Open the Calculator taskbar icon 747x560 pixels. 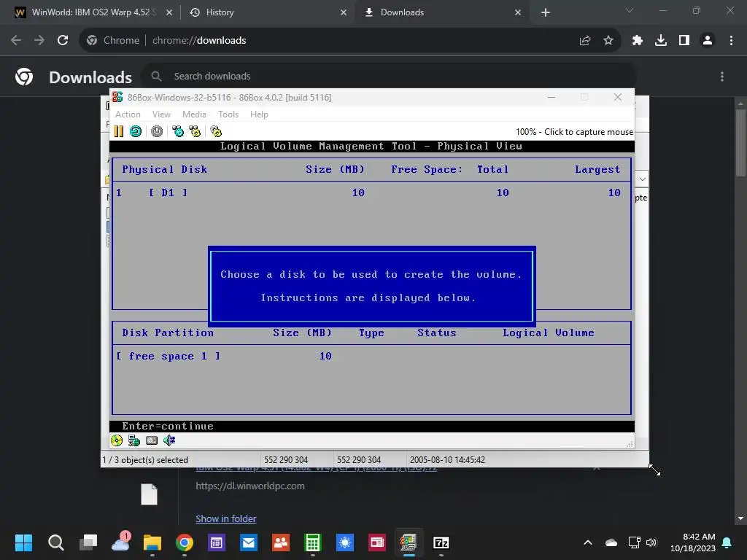coord(313,542)
